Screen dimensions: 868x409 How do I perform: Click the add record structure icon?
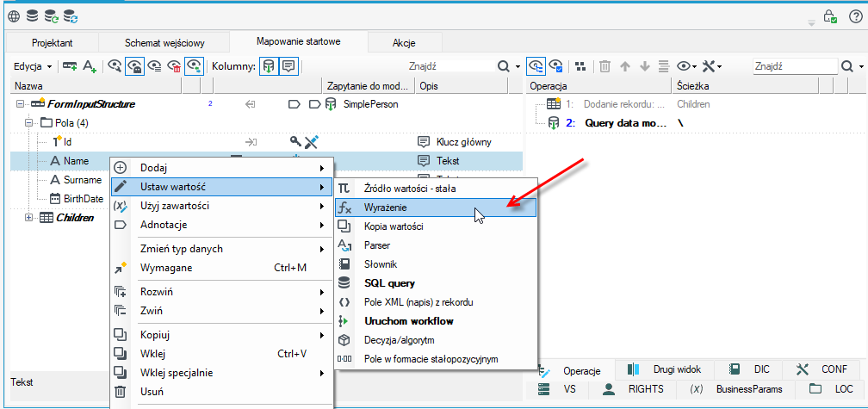pos(70,65)
